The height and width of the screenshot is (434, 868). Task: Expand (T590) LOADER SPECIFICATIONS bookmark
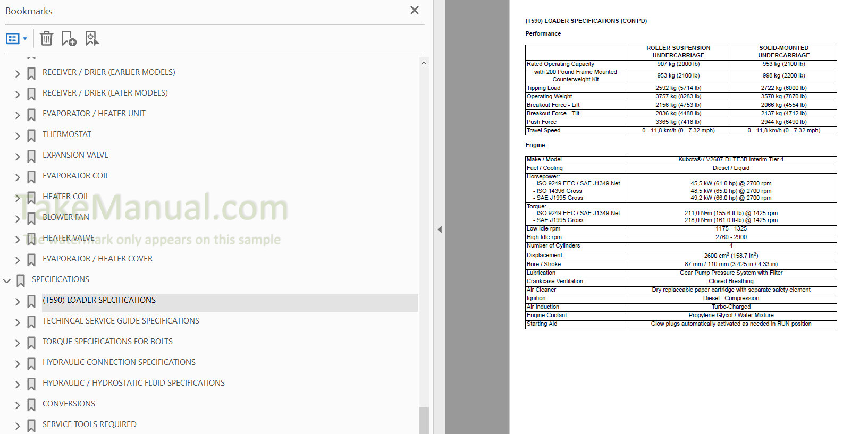pyautogui.click(x=18, y=302)
